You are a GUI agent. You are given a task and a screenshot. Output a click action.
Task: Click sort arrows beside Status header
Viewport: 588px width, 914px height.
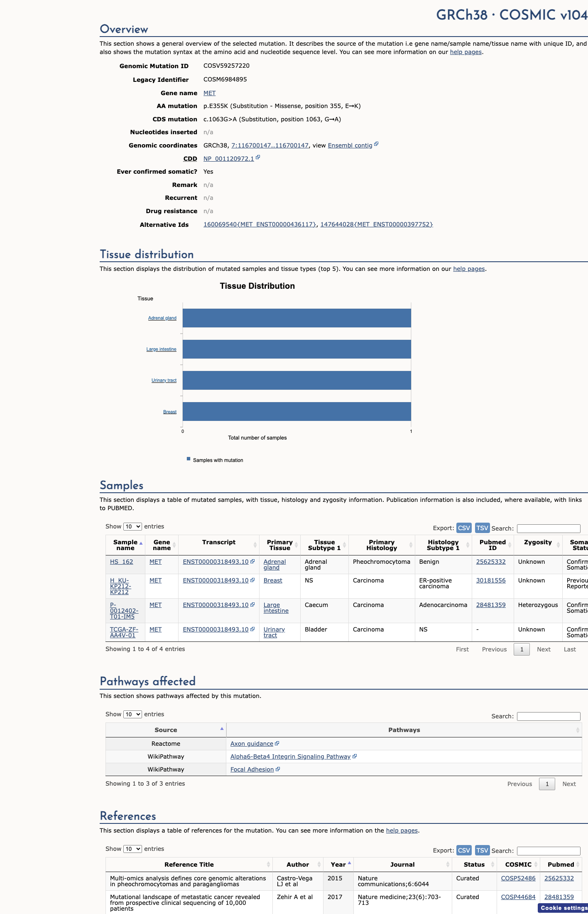492,865
